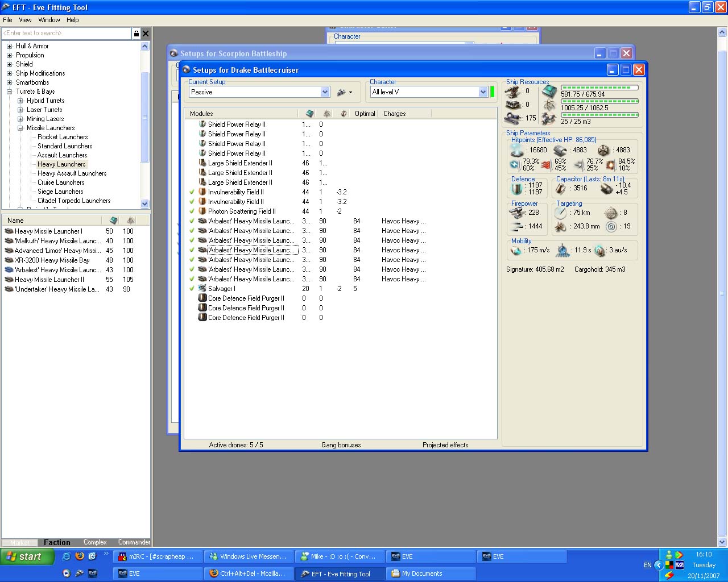Click the thermal resistance icon showing 69%
728x582 pixels.
pyautogui.click(x=547, y=165)
